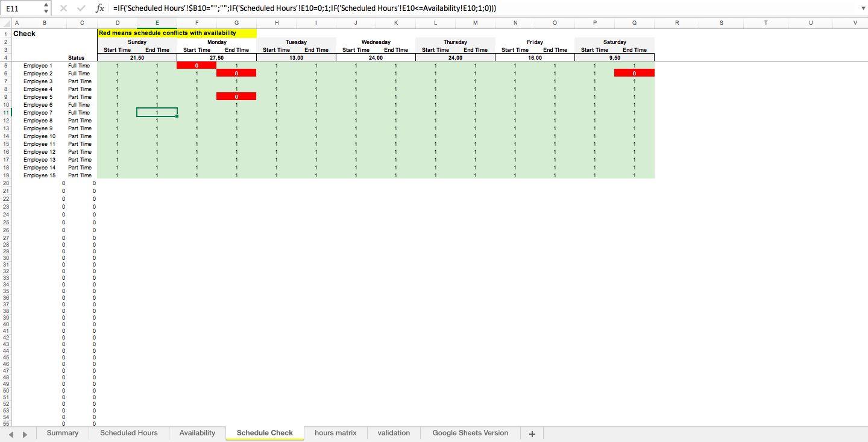Image resolution: width=868 pixels, height=442 pixels.
Task: Click the yellow 'Red means schedule conflicts' note
Action: pos(177,33)
